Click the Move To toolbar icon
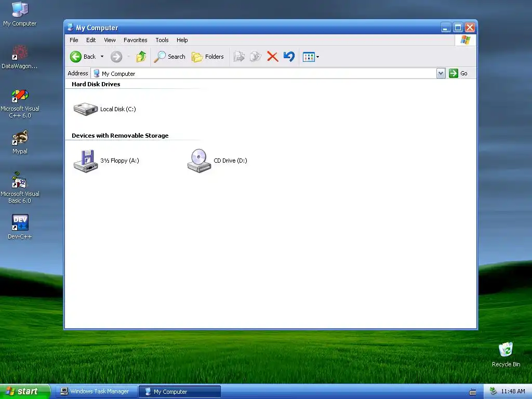The image size is (532, 399). pyautogui.click(x=239, y=57)
